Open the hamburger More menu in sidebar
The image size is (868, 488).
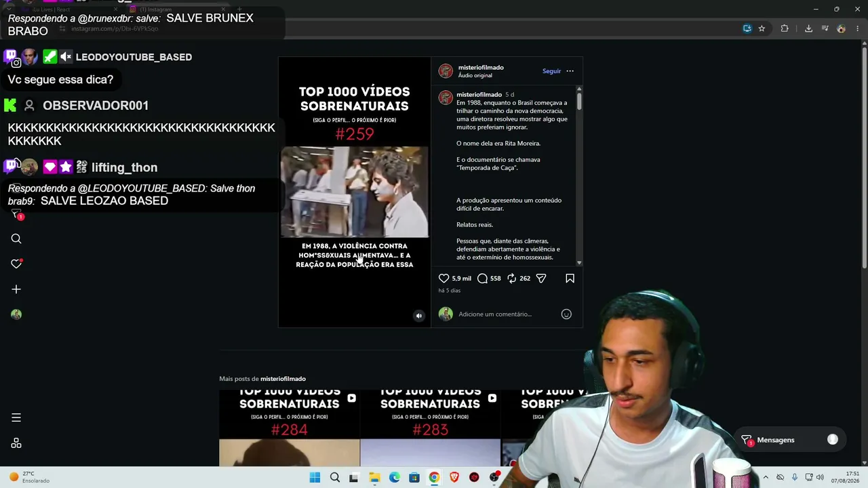coord(16,418)
